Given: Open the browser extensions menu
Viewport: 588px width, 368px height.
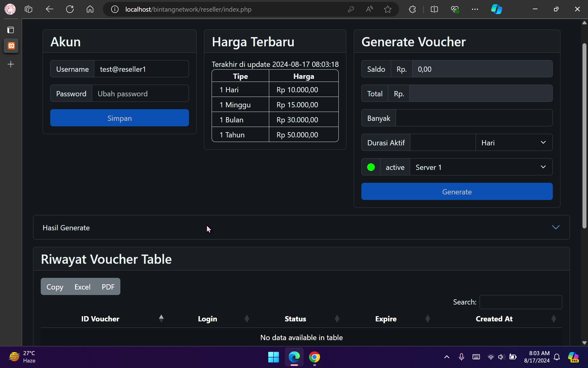Looking at the screenshot, I should coord(412,9).
